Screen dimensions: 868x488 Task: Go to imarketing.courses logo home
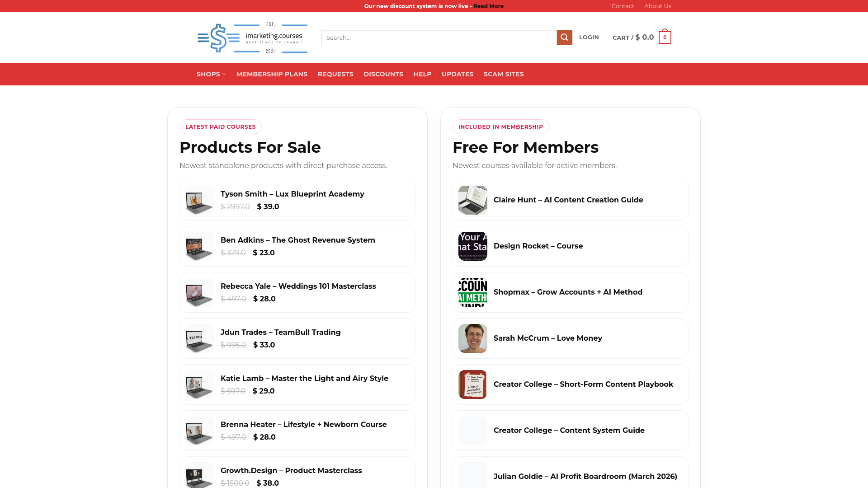[x=252, y=38]
